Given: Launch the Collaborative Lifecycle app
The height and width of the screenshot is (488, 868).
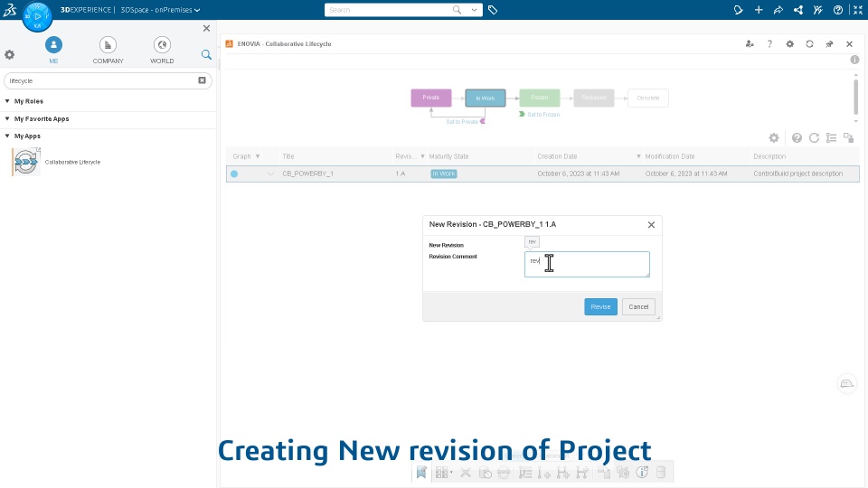Looking at the screenshot, I should (x=26, y=162).
